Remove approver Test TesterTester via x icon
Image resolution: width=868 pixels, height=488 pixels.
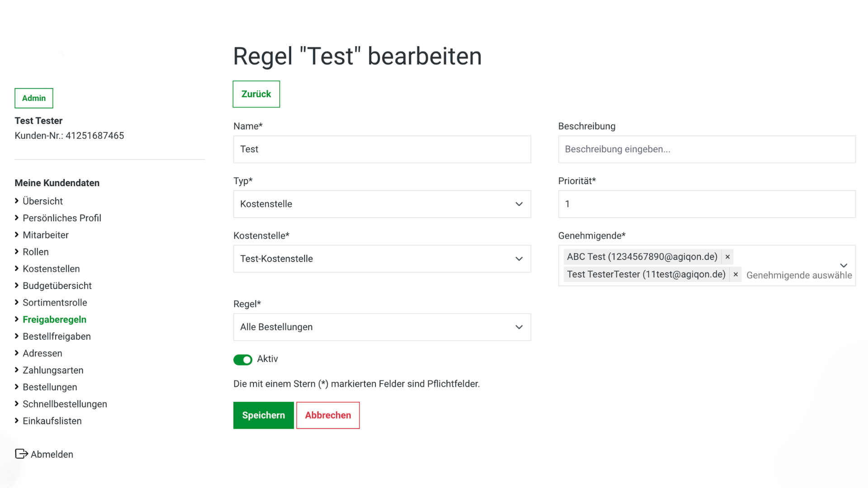tap(736, 274)
